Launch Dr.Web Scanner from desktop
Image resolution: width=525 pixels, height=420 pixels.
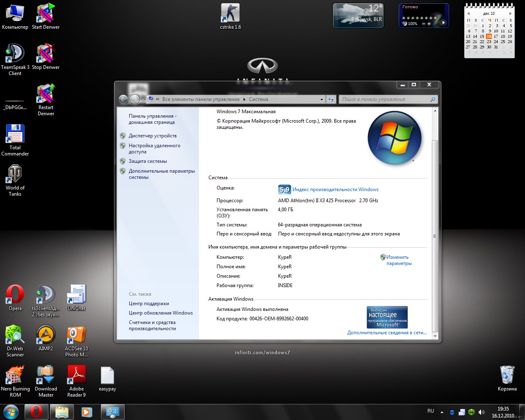[15, 341]
